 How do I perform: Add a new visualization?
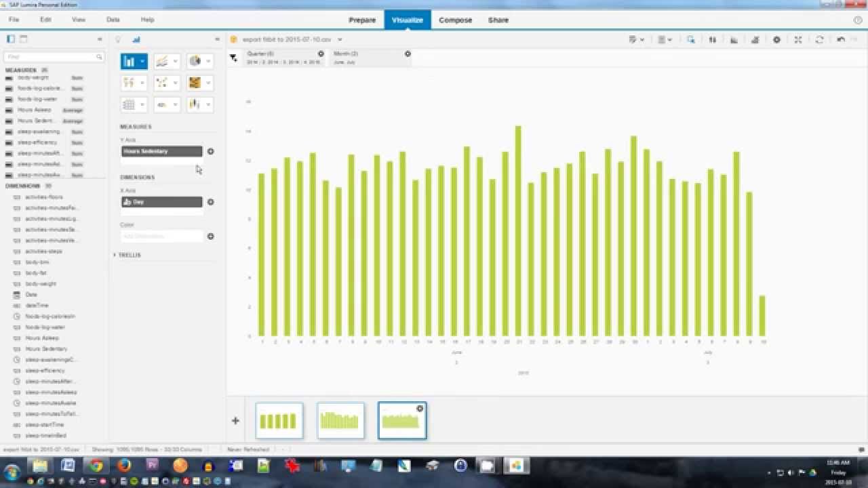235,421
